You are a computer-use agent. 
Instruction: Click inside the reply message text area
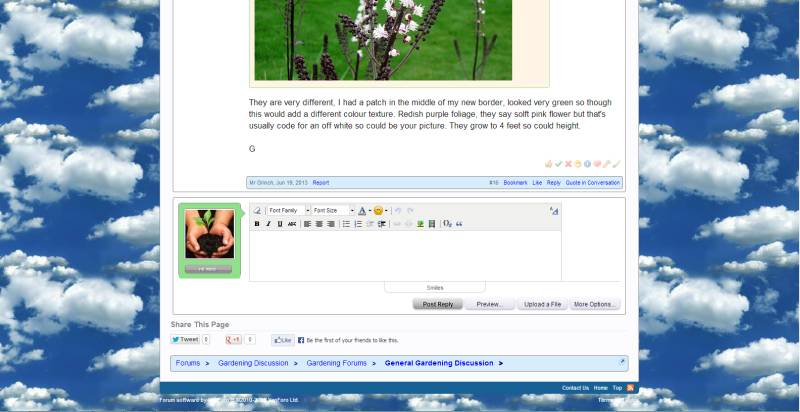pyautogui.click(x=404, y=255)
